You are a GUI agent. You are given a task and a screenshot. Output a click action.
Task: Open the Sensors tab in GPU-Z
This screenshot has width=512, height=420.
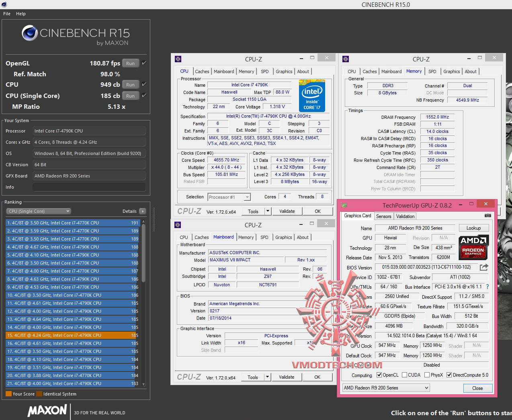pyautogui.click(x=383, y=216)
